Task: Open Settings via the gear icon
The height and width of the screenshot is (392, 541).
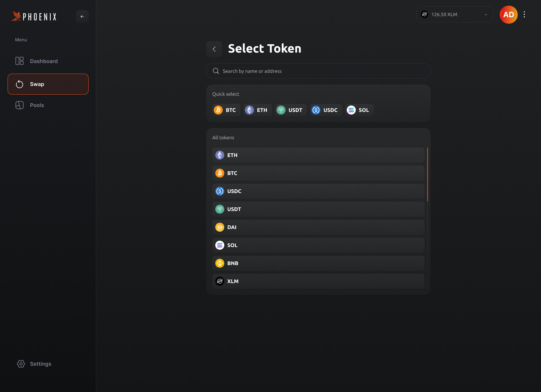Action: coord(21,364)
